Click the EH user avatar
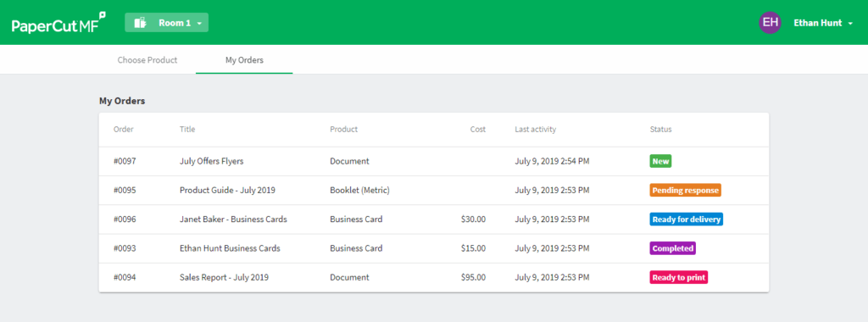The width and height of the screenshot is (868, 322). click(x=770, y=23)
